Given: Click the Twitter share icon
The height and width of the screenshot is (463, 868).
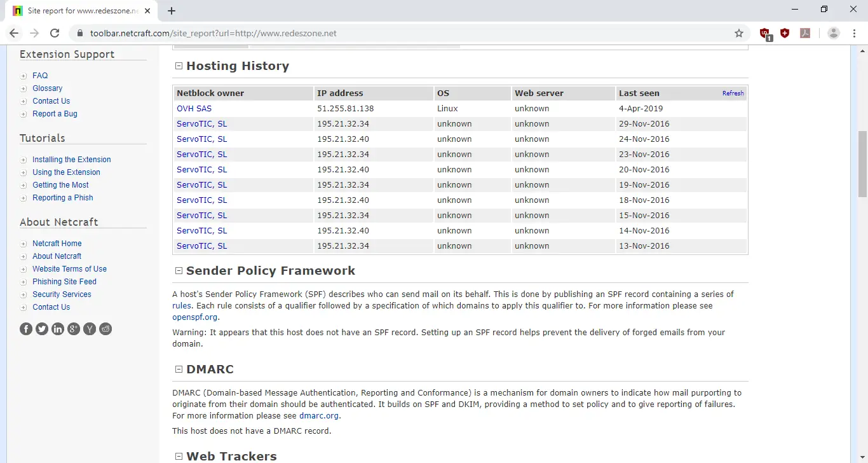Looking at the screenshot, I should tap(42, 329).
